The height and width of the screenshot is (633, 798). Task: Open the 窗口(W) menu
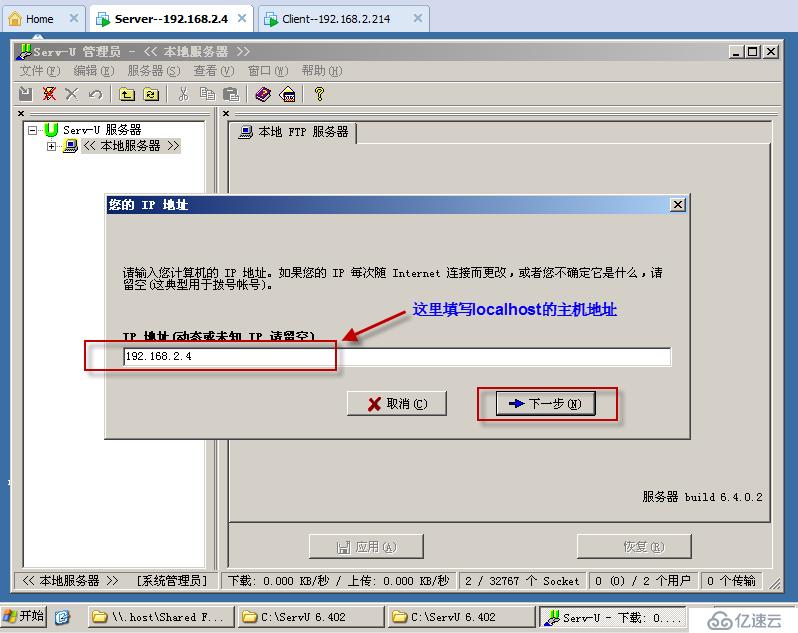tap(268, 71)
